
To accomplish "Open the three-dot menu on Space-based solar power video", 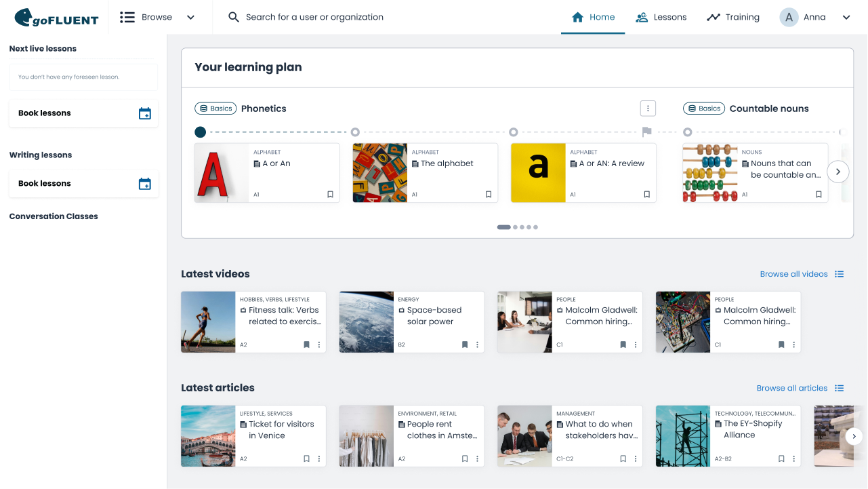I will pos(477,345).
